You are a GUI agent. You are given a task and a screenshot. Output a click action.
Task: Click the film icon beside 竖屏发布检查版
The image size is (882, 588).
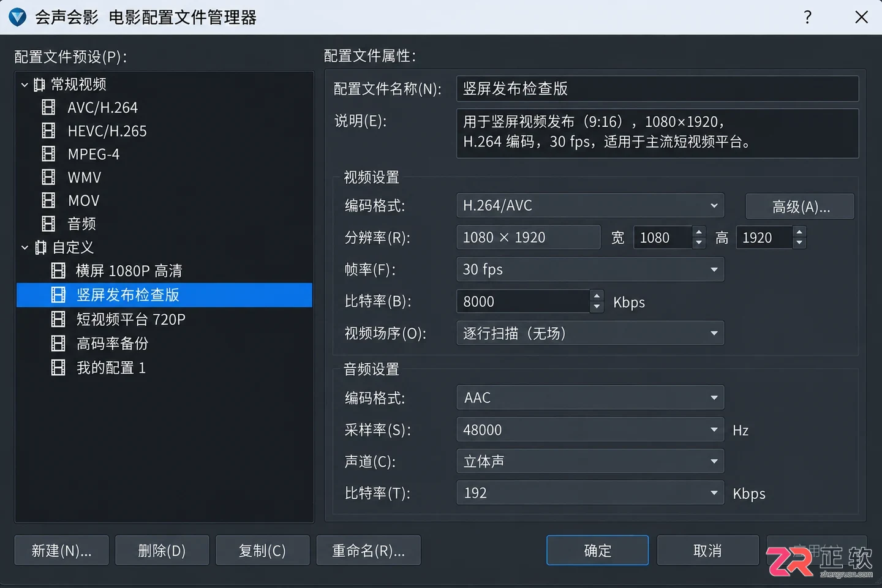tap(58, 295)
